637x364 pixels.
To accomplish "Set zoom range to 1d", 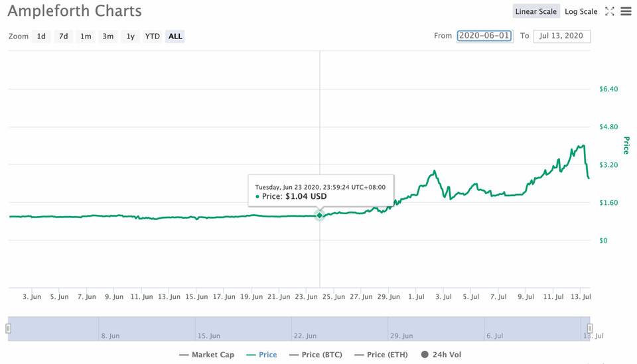I will [x=41, y=36].
